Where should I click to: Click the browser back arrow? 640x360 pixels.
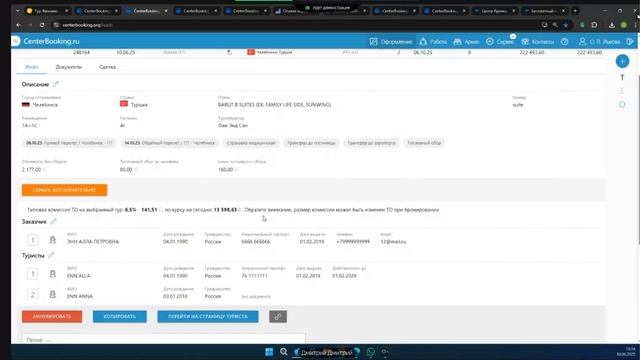point(18,25)
